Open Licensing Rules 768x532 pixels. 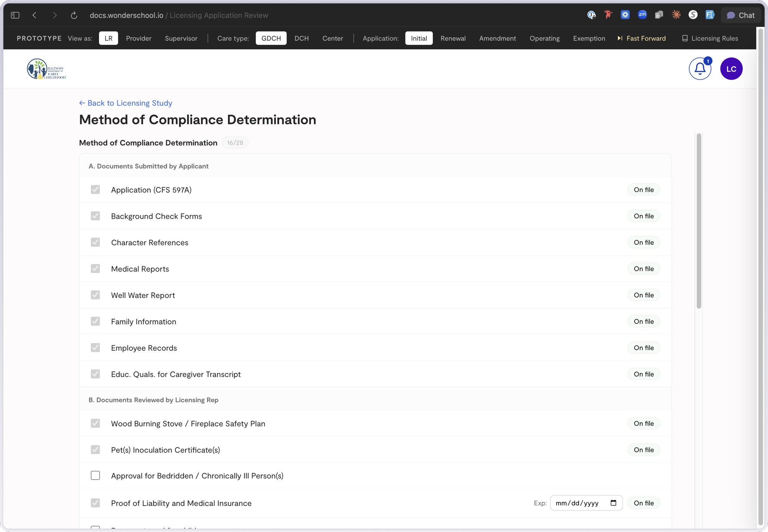710,38
